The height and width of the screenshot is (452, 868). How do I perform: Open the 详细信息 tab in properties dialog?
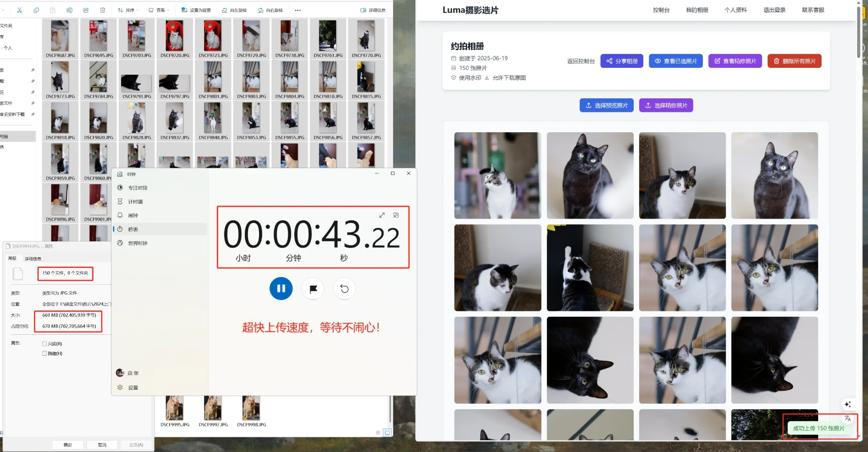(x=33, y=259)
